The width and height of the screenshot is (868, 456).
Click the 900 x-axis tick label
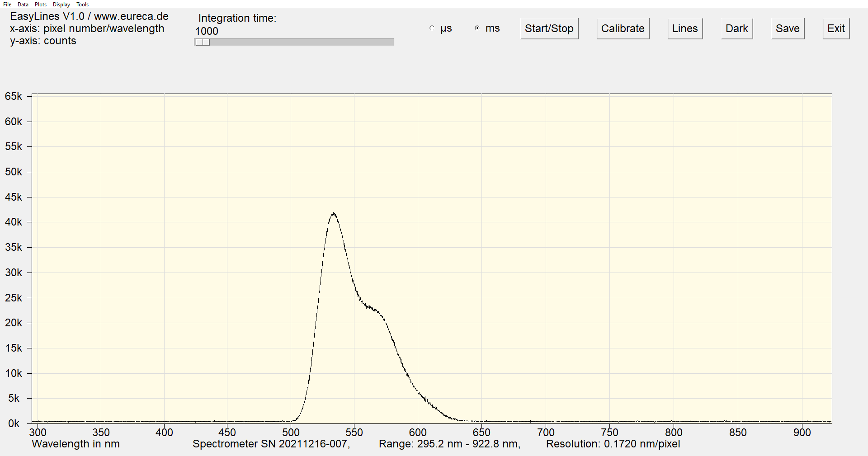(802, 432)
